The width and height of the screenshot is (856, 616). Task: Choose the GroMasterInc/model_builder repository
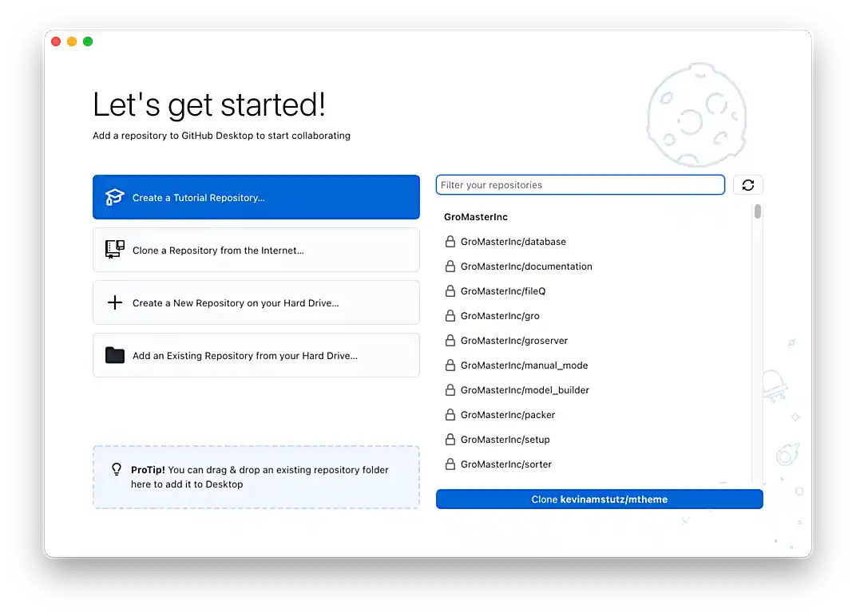click(x=525, y=390)
